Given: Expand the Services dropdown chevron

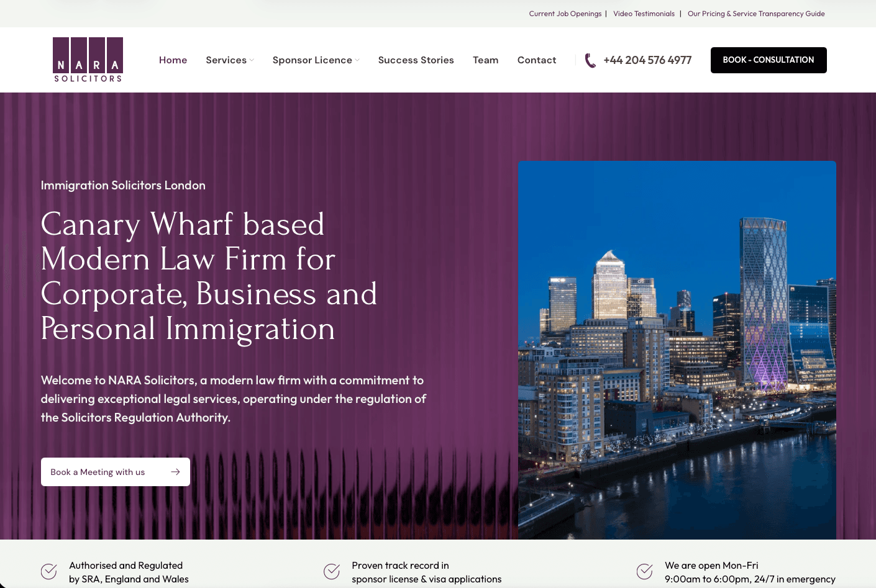Looking at the screenshot, I should pos(252,60).
